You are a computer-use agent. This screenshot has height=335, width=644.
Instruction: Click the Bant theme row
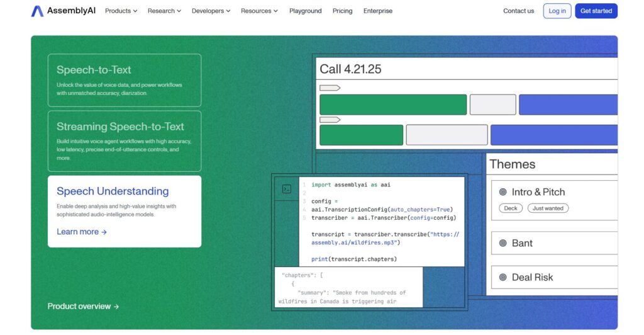pyautogui.click(x=555, y=243)
